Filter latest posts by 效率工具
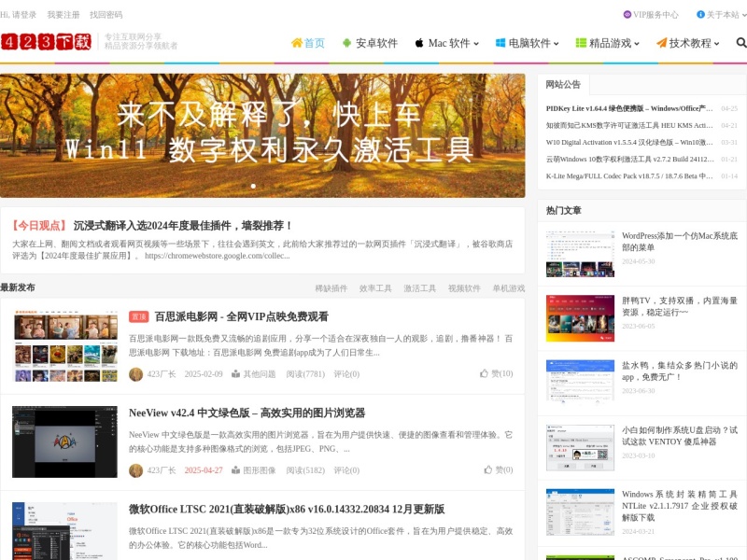747x560 pixels. pos(375,288)
